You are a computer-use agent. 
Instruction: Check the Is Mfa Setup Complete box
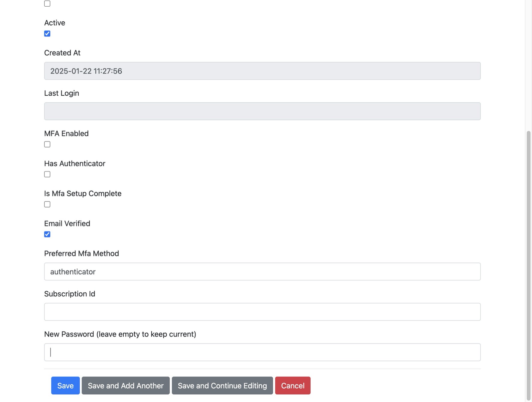tap(47, 204)
